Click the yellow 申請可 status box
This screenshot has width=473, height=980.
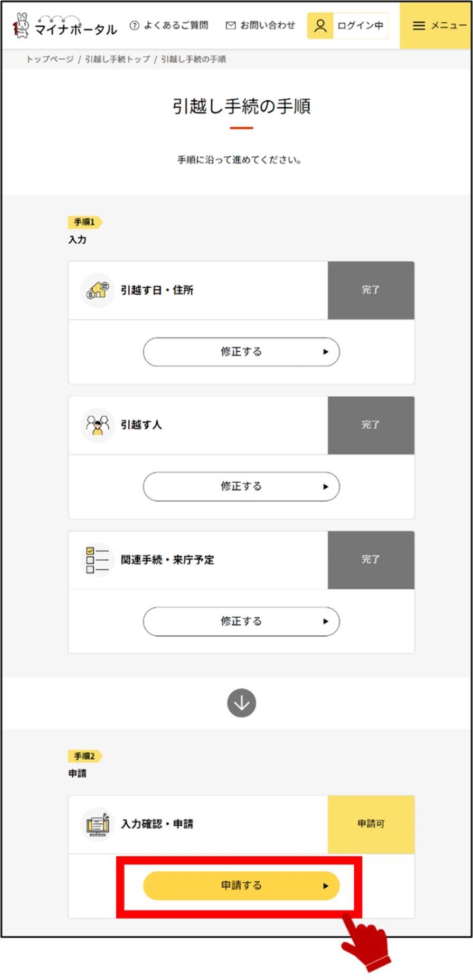pyautogui.click(x=371, y=824)
